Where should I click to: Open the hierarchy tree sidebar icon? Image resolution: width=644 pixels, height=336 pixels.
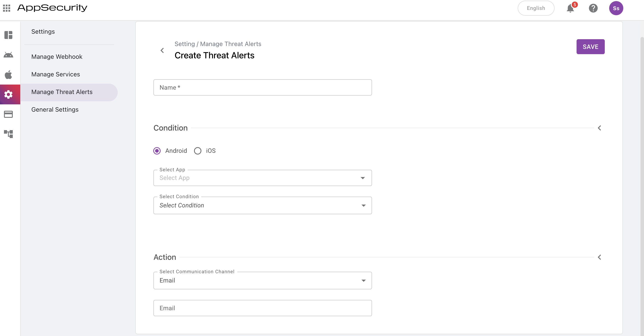pos(9,134)
